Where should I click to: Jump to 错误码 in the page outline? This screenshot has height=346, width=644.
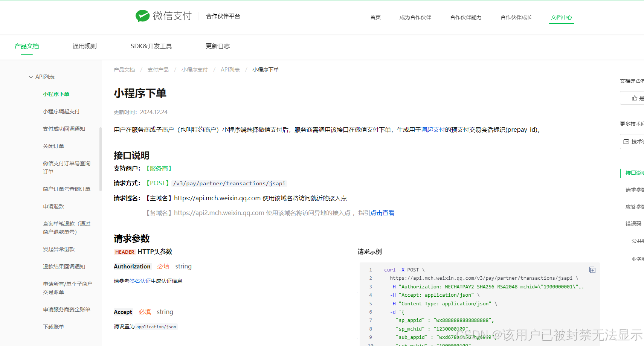point(633,224)
